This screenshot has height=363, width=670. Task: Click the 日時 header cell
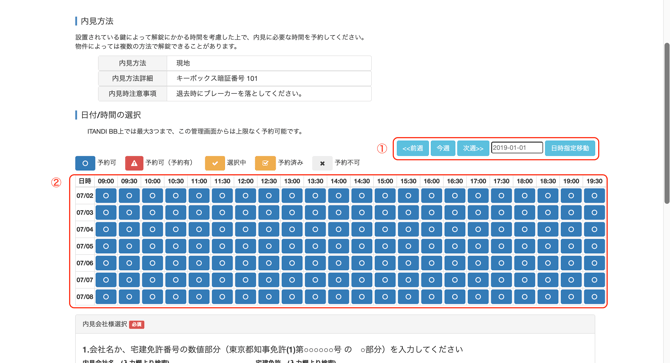pyautogui.click(x=85, y=181)
